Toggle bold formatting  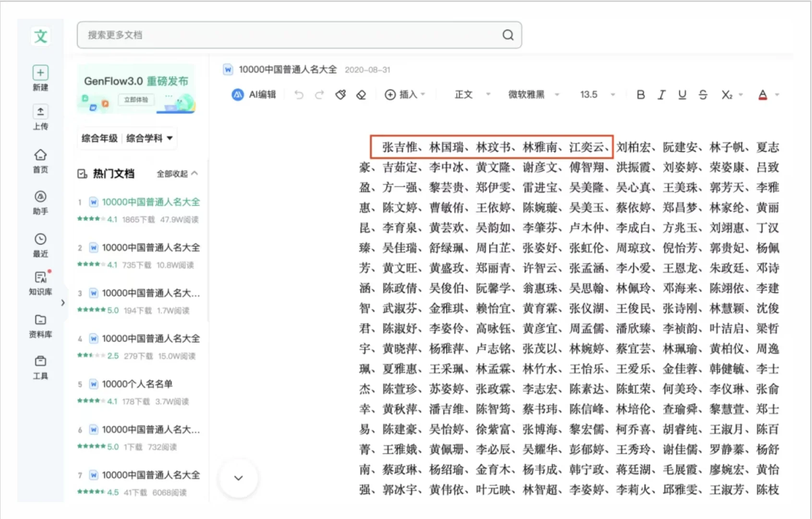[x=641, y=95]
